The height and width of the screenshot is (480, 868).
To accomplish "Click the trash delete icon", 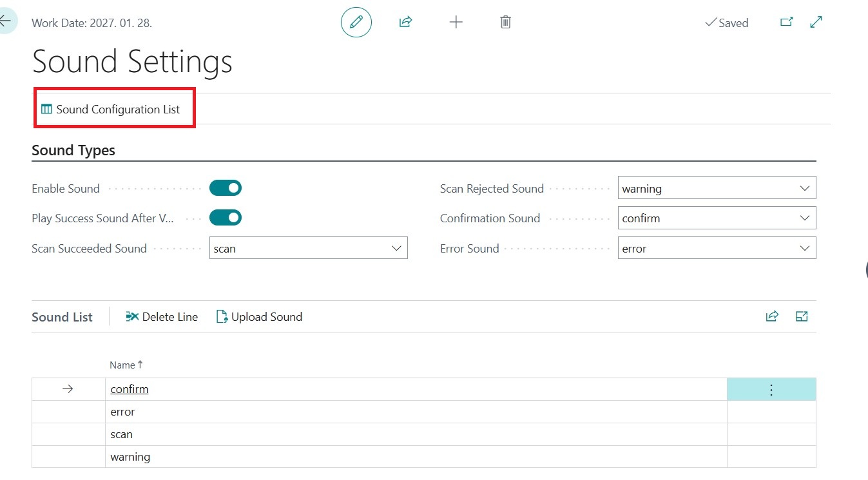I will click(x=505, y=23).
